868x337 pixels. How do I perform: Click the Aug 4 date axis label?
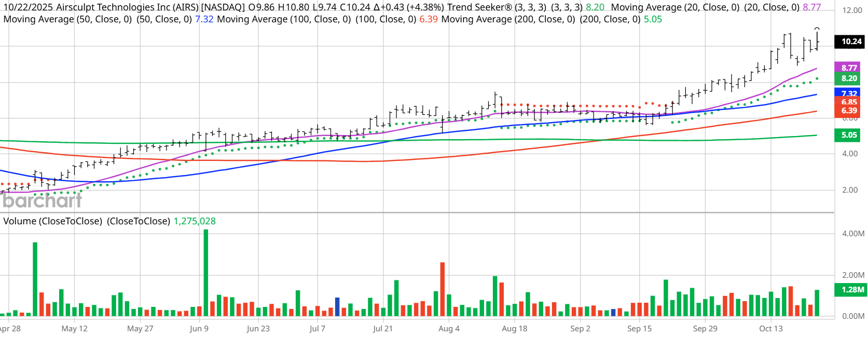(x=449, y=328)
